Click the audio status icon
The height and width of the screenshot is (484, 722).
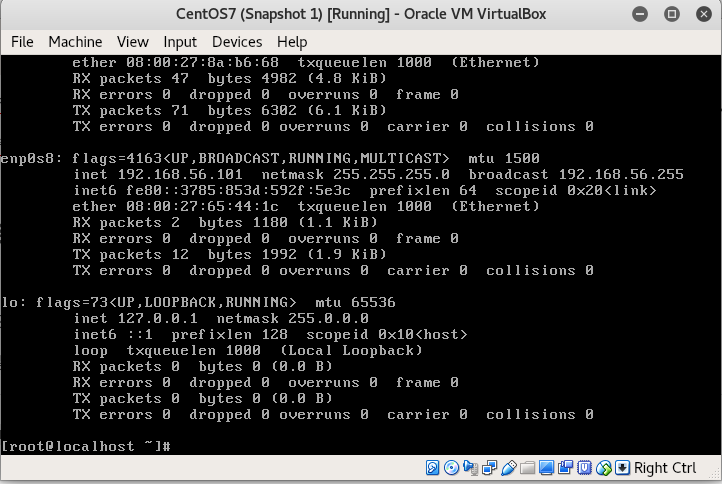pyautogui.click(x=471, y=468)
